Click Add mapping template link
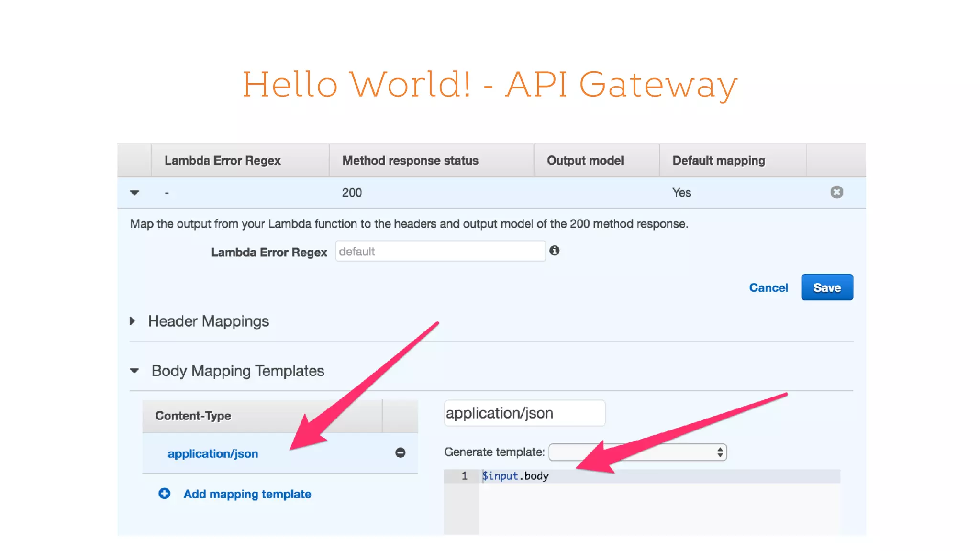The width and height of the screenshot is (980, 551). [247, 494]
